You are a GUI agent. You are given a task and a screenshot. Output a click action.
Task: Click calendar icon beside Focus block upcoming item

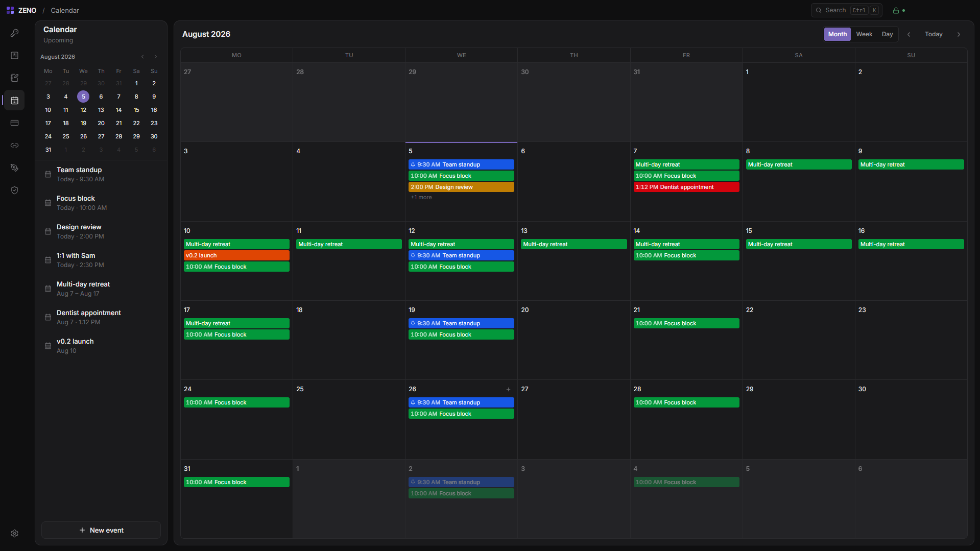point(48,203)
